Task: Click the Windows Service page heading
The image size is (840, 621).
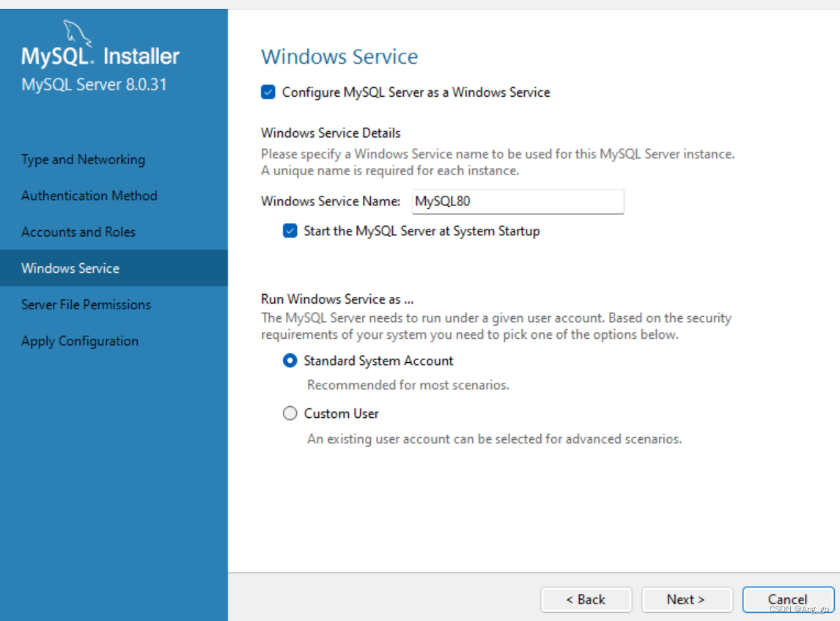Action: (339, 56)
